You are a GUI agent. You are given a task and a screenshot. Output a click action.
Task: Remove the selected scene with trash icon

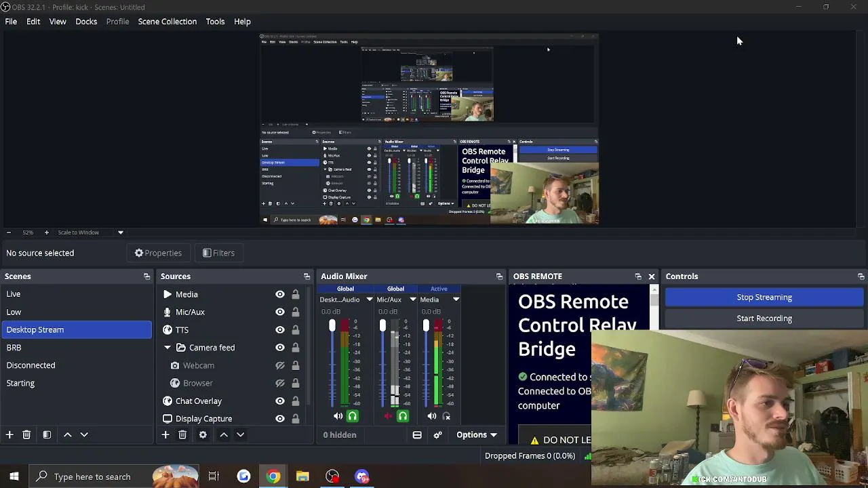point(26,434)
